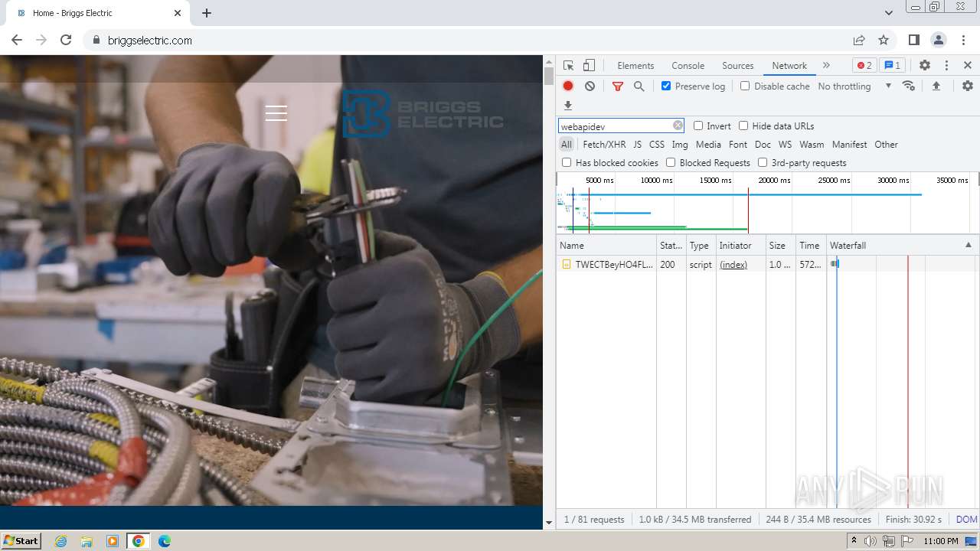Viewport: 980px width, 551px height.
Task: Show hidden system tray icons
Action: pyautogui.click(x=854, y=540)
